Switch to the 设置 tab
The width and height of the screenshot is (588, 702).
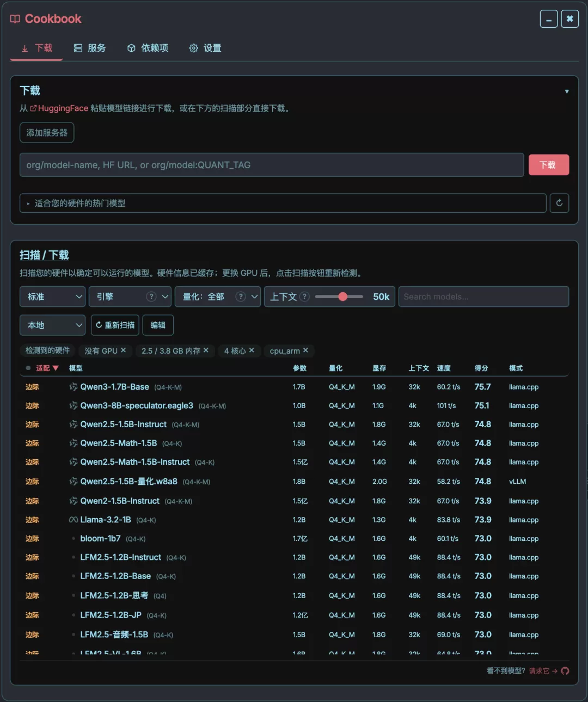click(205, 48)
